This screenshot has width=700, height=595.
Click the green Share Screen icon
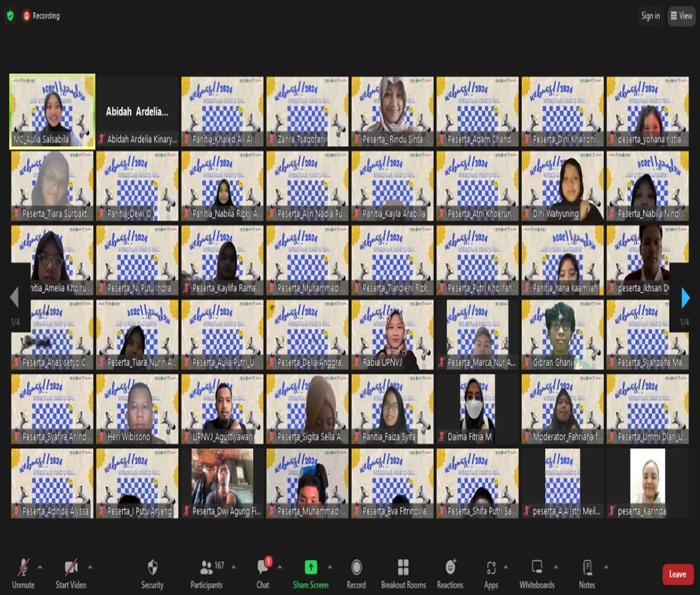310,567
